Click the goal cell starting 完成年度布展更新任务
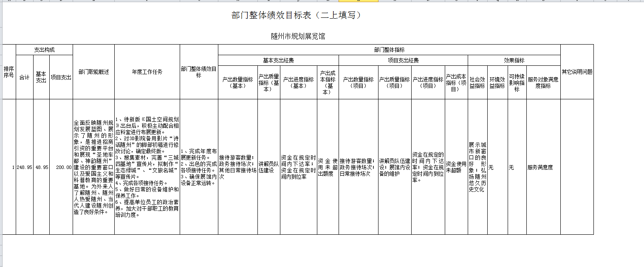 click(199, 167)
